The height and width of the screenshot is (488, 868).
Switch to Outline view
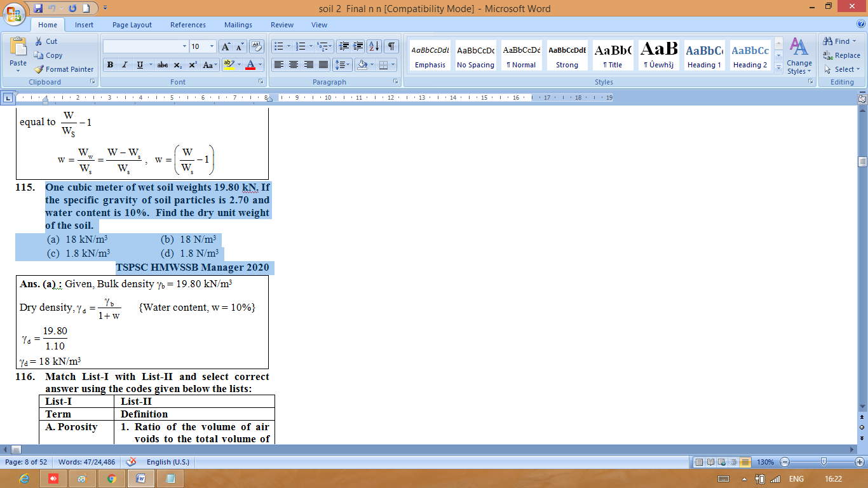tap(733, 462)
